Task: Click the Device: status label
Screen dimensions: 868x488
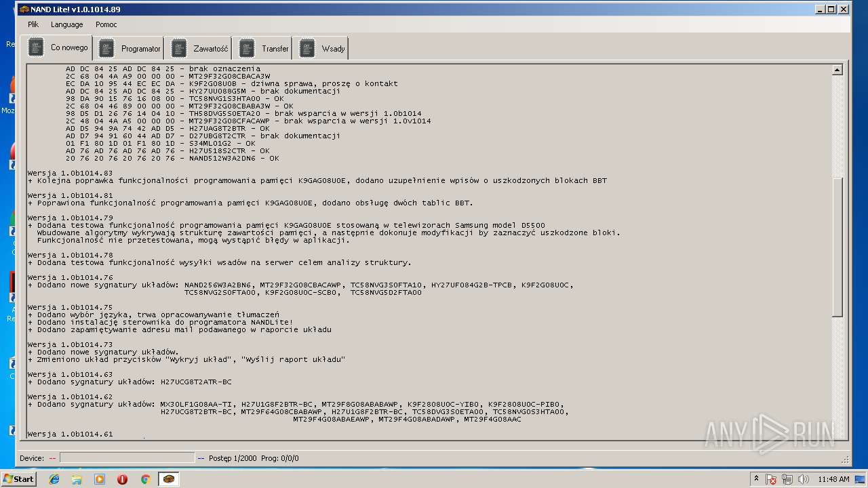Action: tap(32, 458)
